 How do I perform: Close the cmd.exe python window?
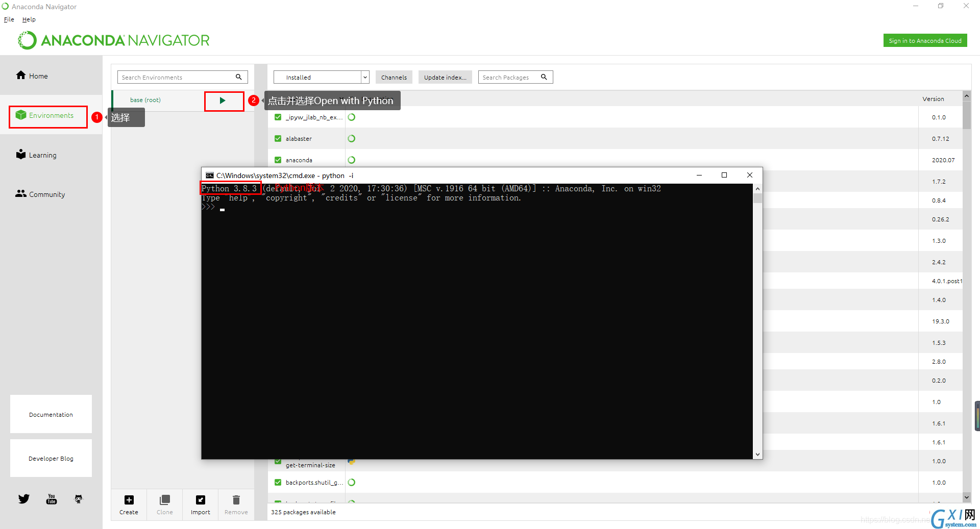(x=750, y=175)
